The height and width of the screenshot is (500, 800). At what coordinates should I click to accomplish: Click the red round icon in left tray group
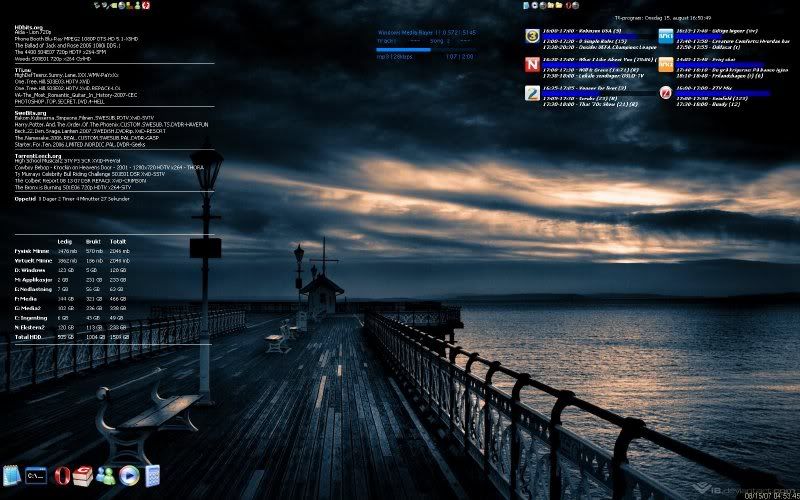click(x=146, y=6)
